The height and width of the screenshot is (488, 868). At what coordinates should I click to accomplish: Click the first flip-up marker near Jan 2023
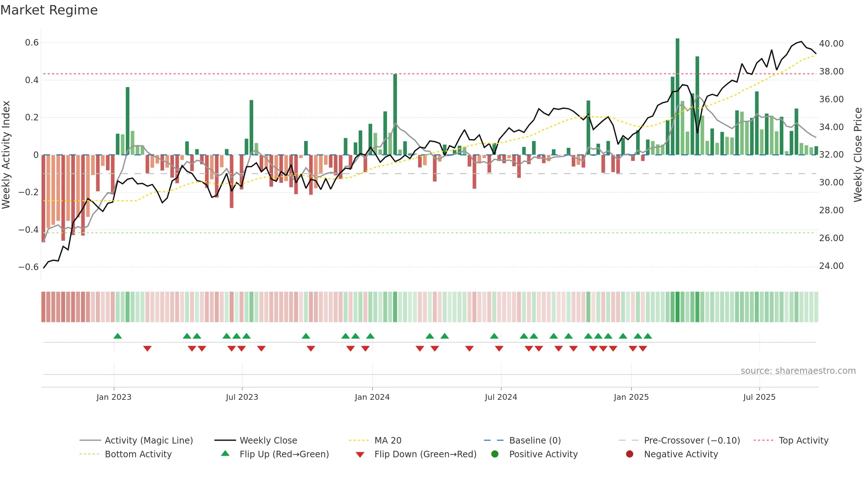(118, 336)
